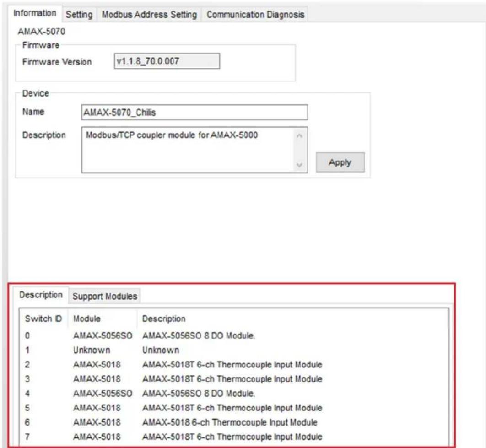Image resolution: width=486 pixels, height=448 pixels.
Task: Click inside the Description text area
Action: click(x=188, y=150)
